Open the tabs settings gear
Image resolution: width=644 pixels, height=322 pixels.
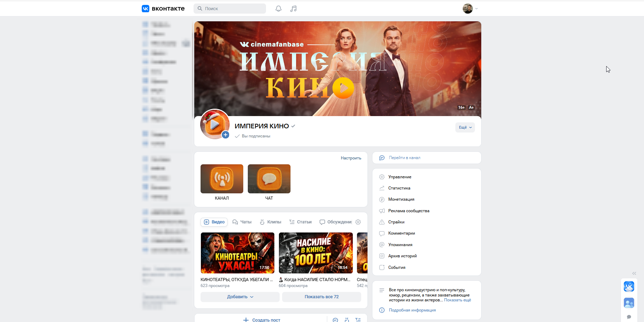pos(358,222)
